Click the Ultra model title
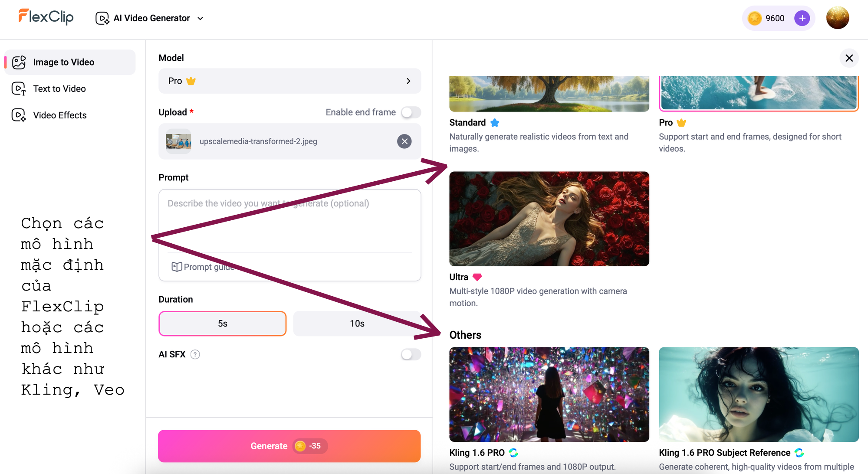This screenshot has height=474, width=868. pyautogui.click(x=459, y=277)
